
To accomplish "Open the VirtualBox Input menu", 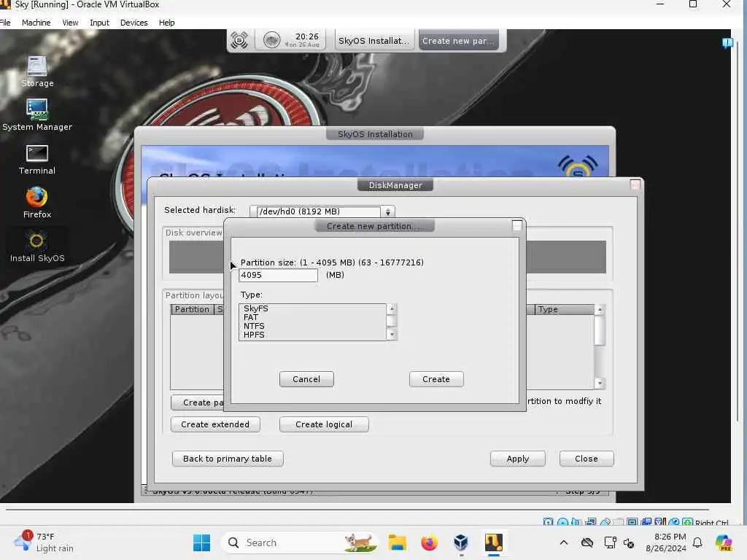I will click(99, 23).
